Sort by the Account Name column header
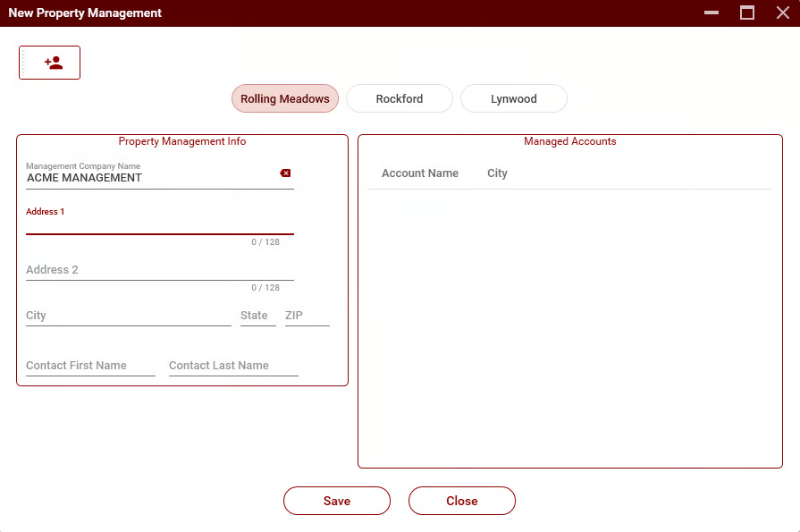 420,173
